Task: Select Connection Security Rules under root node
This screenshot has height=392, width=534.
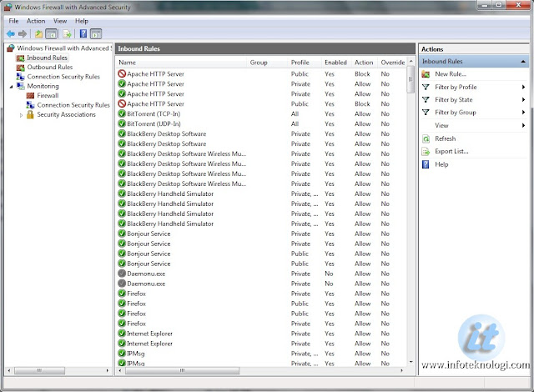Action: (63, 77)
